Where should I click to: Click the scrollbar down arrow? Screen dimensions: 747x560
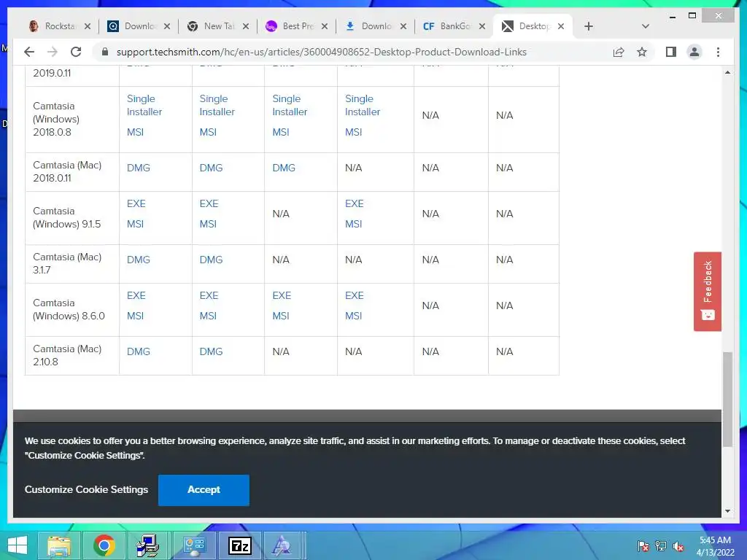point(727,511)
